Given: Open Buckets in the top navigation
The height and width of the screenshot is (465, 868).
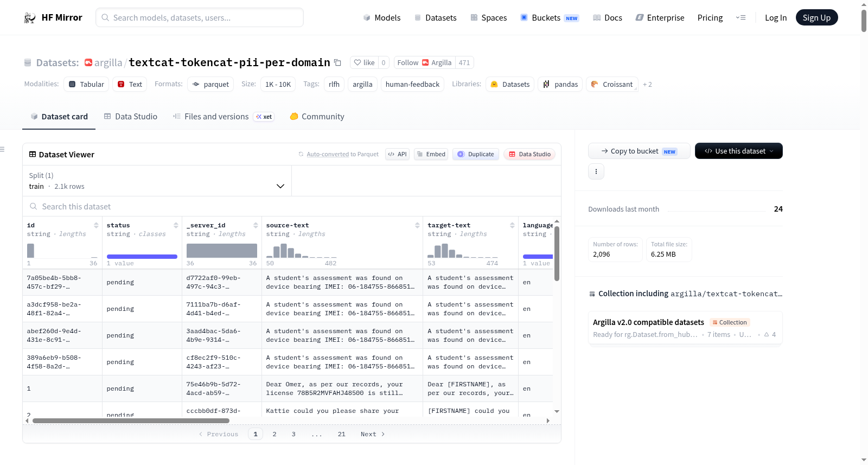Looking at the screenshot, I should coord(550,18).
